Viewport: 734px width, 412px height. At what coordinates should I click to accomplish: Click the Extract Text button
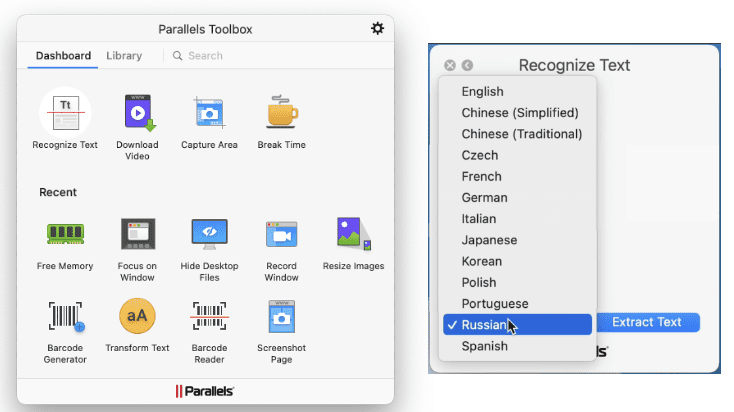(x=648, y=322)
